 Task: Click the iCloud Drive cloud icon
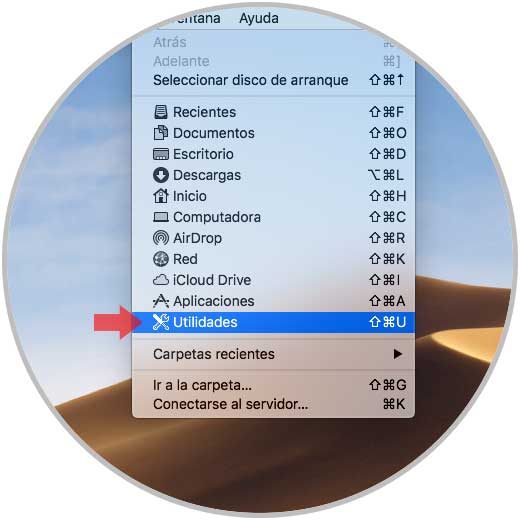161,280
